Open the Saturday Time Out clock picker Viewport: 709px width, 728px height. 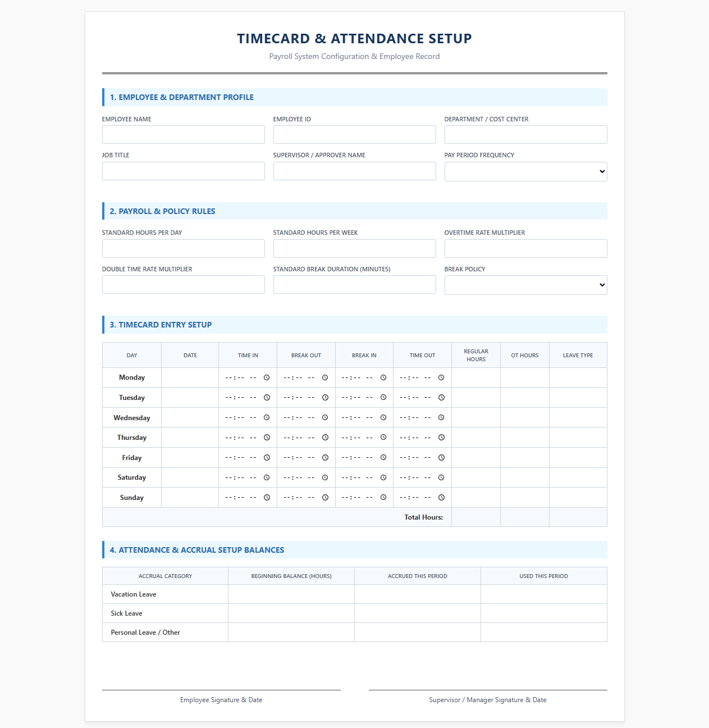441,477
